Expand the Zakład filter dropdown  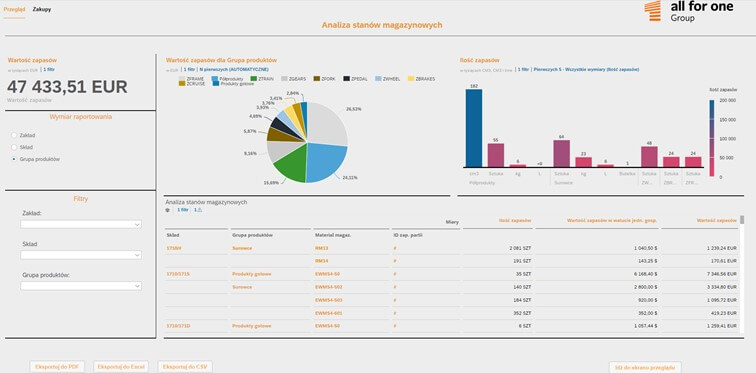click(x=81, y=224)
